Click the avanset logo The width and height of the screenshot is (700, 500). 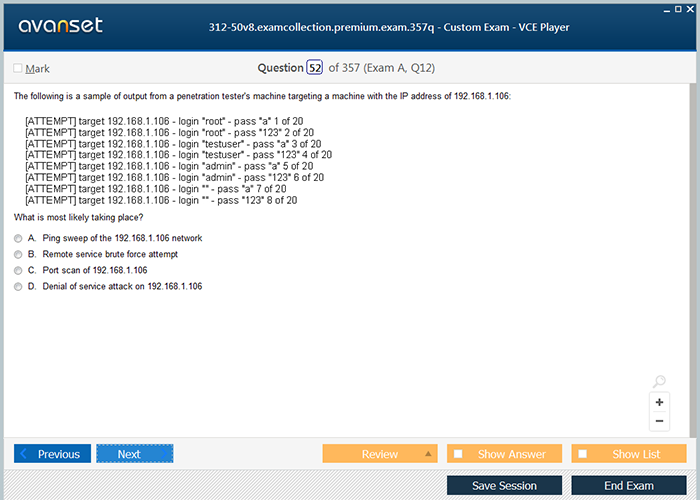coord(59,26)
